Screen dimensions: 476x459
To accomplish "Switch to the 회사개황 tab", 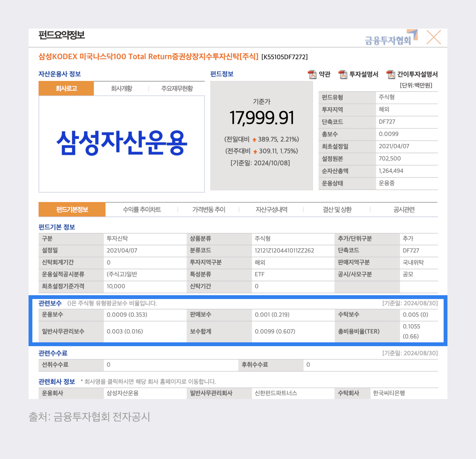I will tap(121, 89).
